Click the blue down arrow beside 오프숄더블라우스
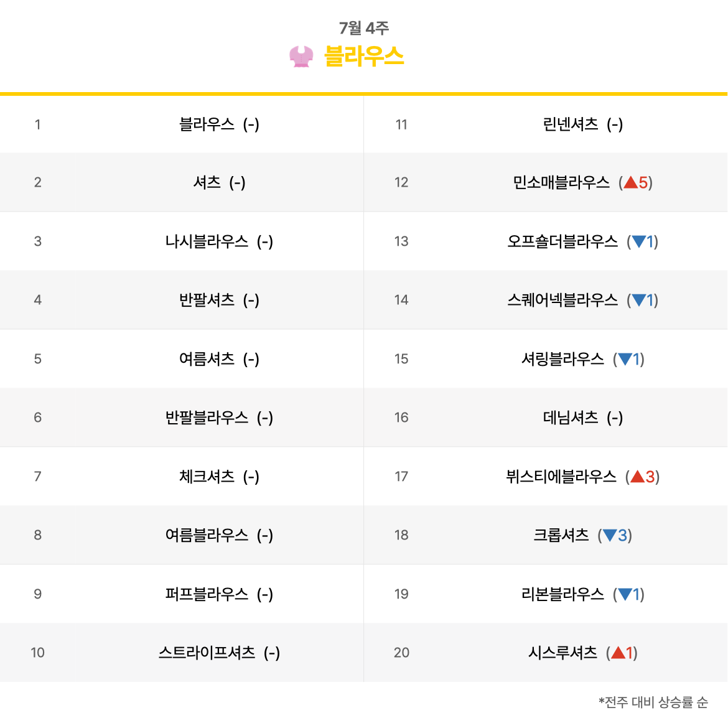728x728 pixels. pos(639,241)
